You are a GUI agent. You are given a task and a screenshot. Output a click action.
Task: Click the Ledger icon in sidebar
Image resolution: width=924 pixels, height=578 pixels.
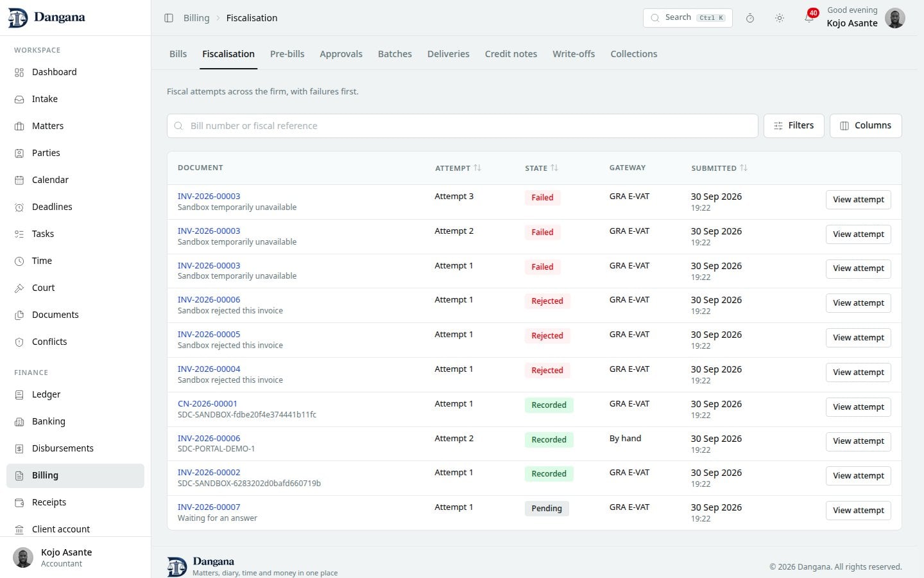19,395
